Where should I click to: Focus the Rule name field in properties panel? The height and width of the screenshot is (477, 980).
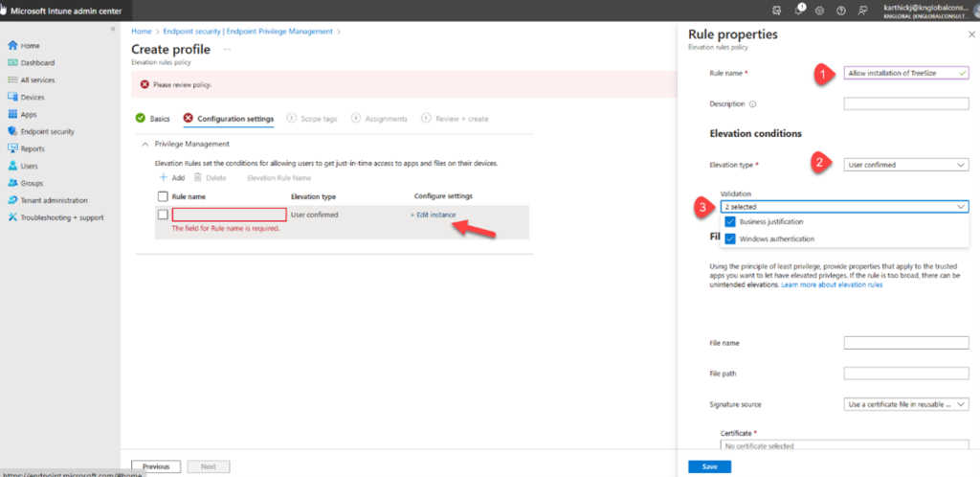click(x=906, y=73)
